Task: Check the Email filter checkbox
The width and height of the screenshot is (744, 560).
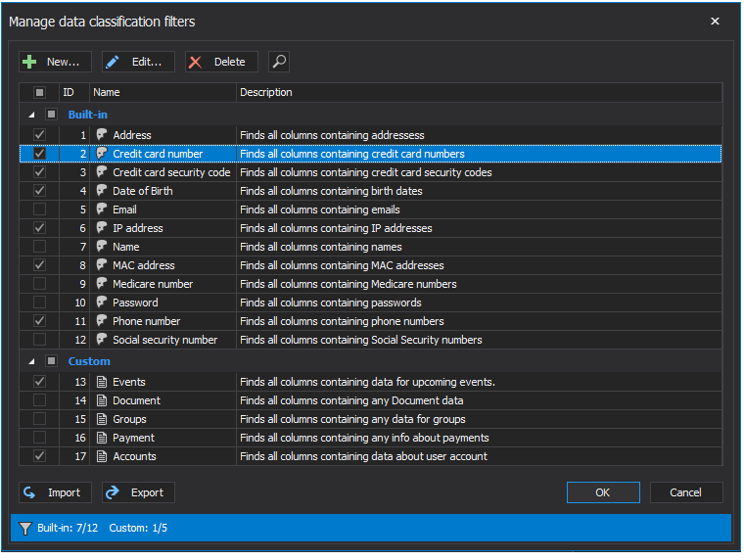Action: (39, 209)
